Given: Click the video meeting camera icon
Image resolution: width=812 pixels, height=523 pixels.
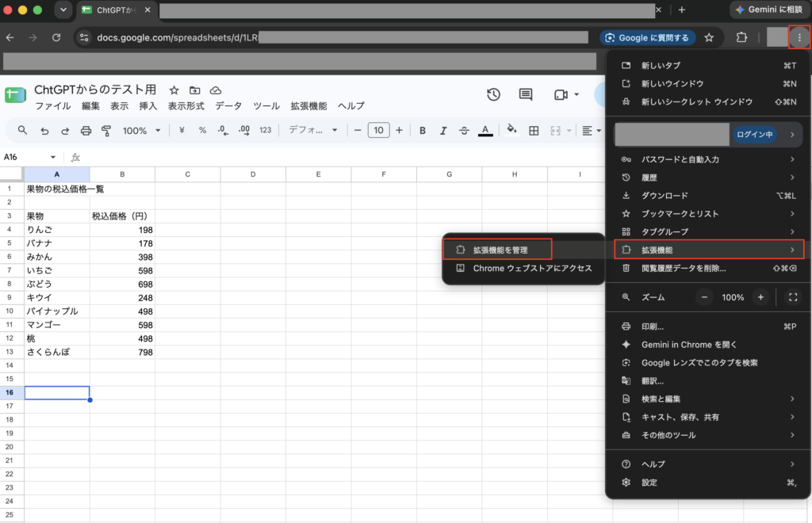Looking at the screenshot, I should (x=561, y=94).
